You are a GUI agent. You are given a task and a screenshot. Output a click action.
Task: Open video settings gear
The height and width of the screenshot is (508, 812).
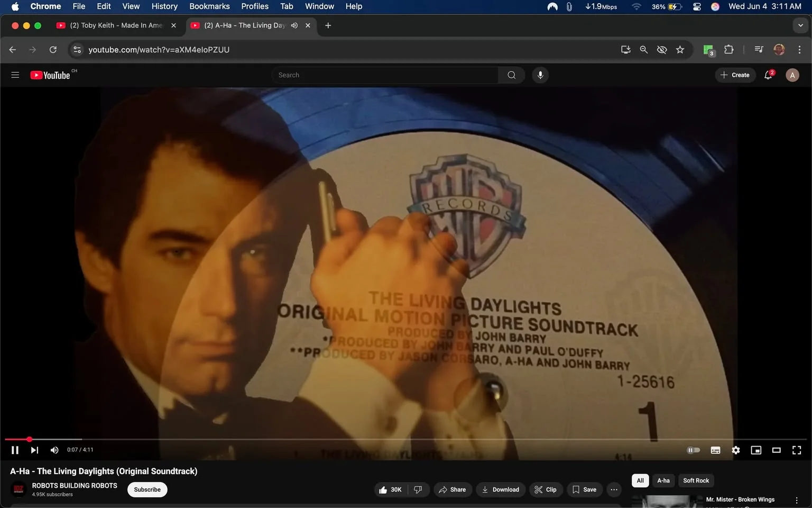tap(736, 450)
